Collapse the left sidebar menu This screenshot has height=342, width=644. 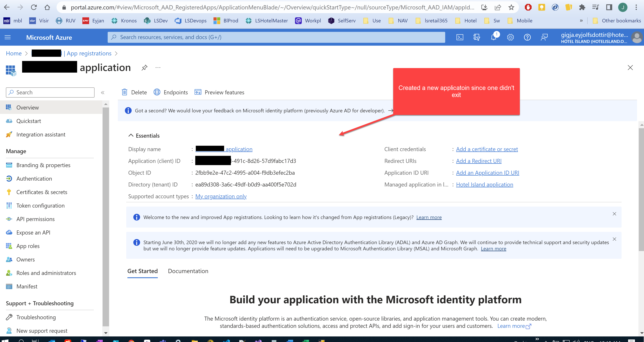(x=102, y=93)
